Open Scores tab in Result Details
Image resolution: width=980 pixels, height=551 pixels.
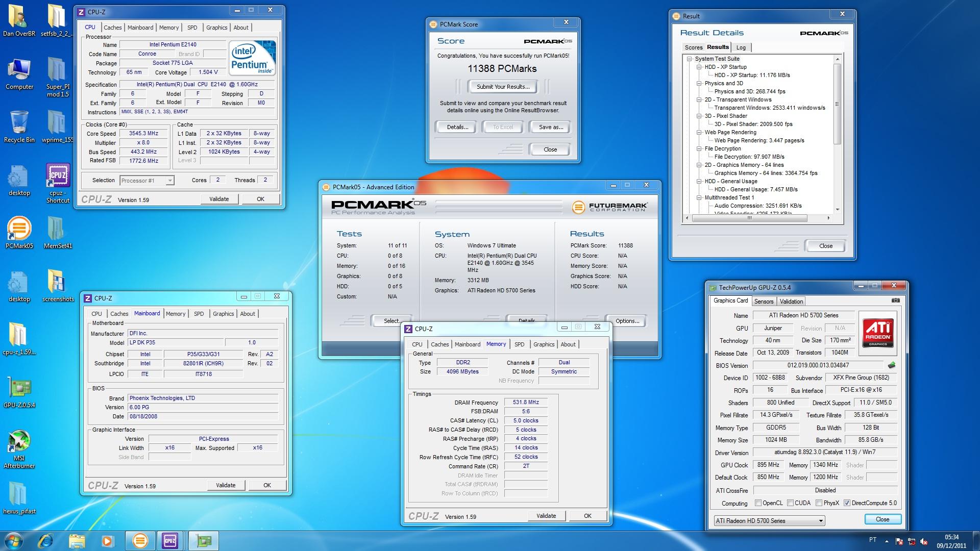tap(694, 47)
